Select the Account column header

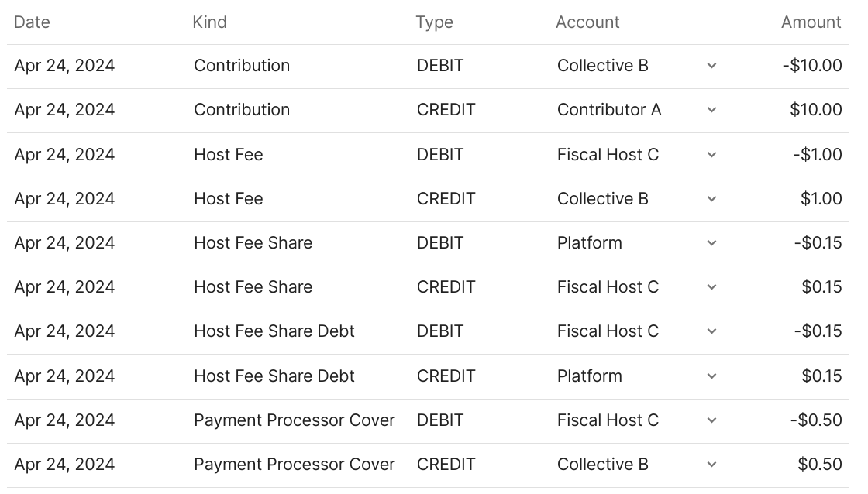click(587, 22)
